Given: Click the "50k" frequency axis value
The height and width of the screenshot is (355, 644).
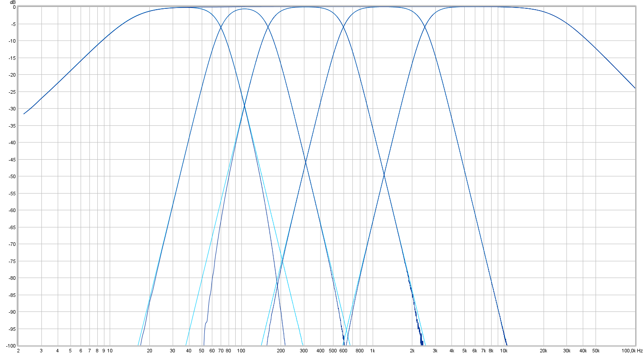Looking at the screenshot, I should point(596,351).
